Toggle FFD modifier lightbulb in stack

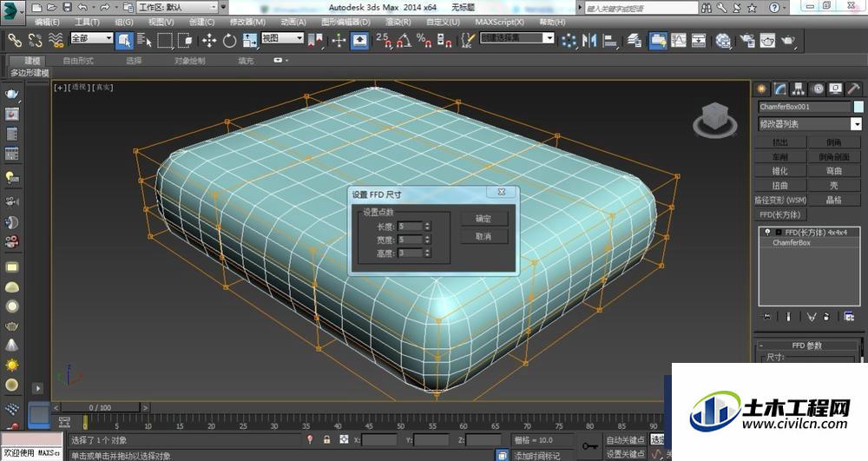tap(767, 232)
